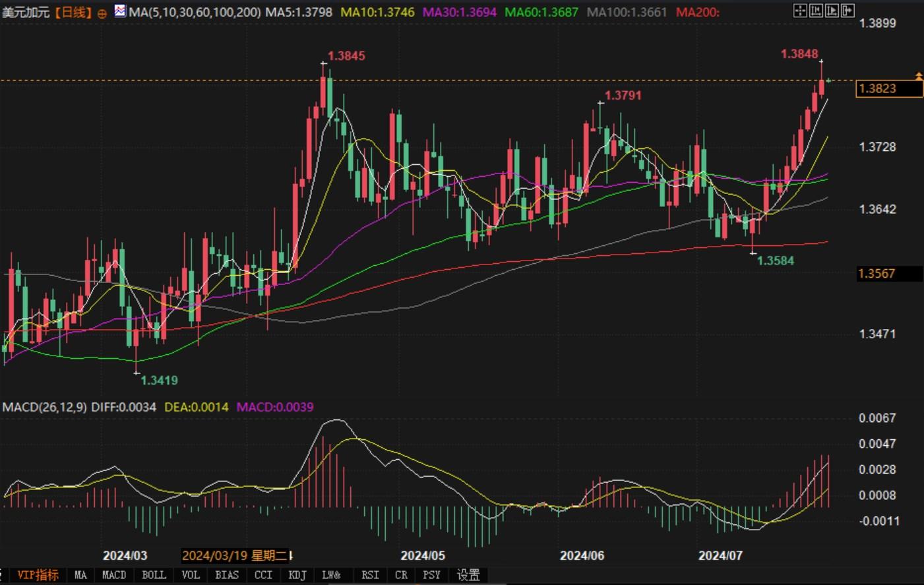Click the green plus marker at latest candle
Image resolution: width=924 pixels, height=585 pixels.
coord(828,80)
